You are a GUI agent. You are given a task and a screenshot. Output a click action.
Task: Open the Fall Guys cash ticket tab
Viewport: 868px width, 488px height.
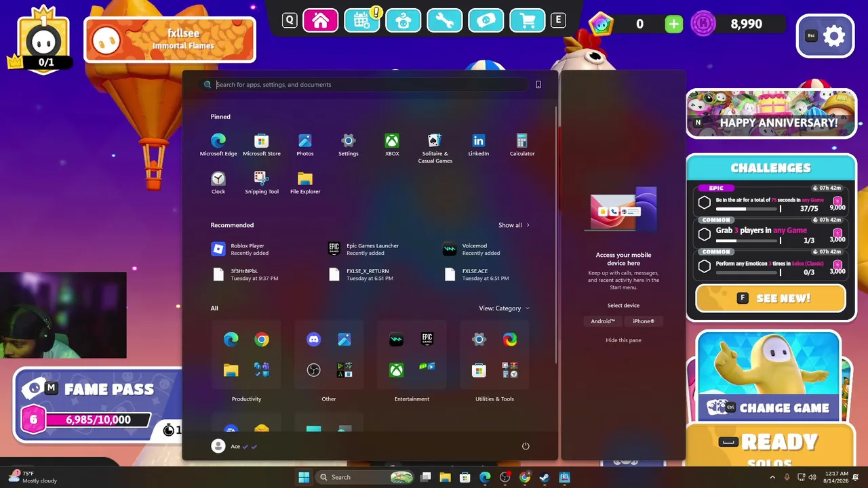[x=486, y=20]
